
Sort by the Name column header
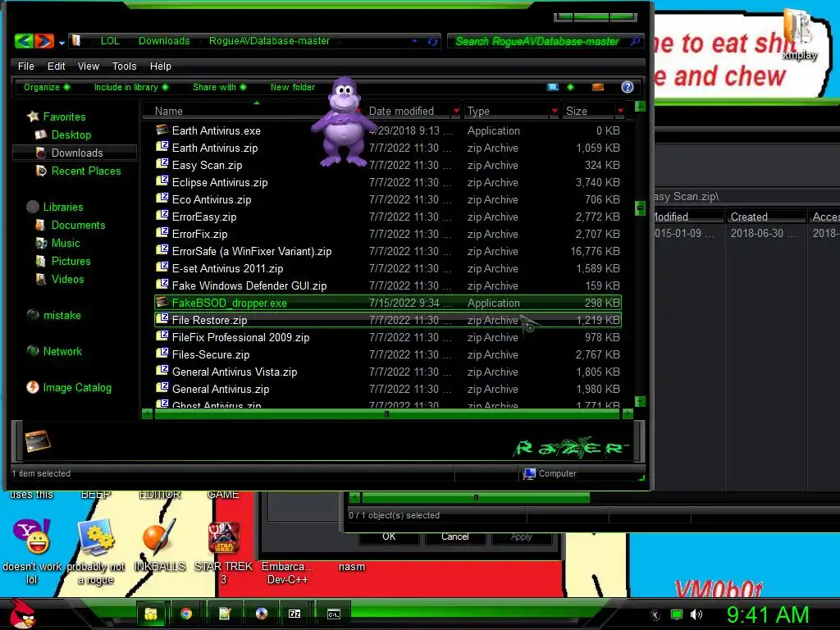169,111
